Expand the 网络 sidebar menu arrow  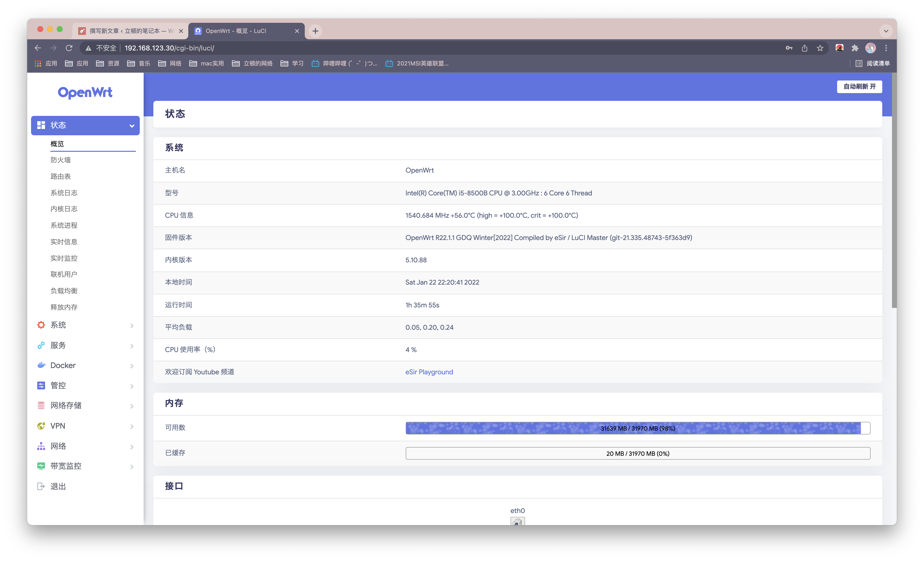click(x=132, y=447)
